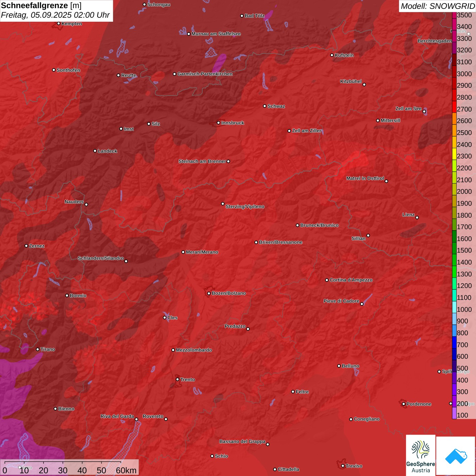Click the Nauders city marker dot
Image resolution: width=476 pixels, height=476 pixels.
(x=86, y=204)
